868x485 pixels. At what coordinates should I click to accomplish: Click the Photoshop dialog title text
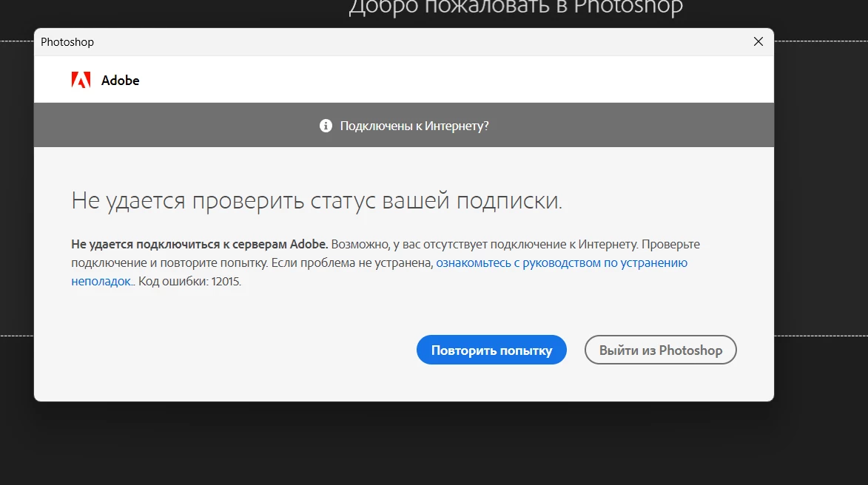67,42
